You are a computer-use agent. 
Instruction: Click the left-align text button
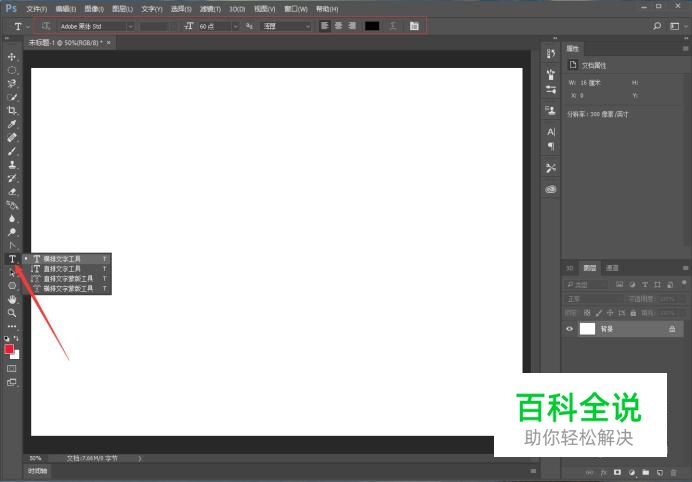(x=325, y=26)
